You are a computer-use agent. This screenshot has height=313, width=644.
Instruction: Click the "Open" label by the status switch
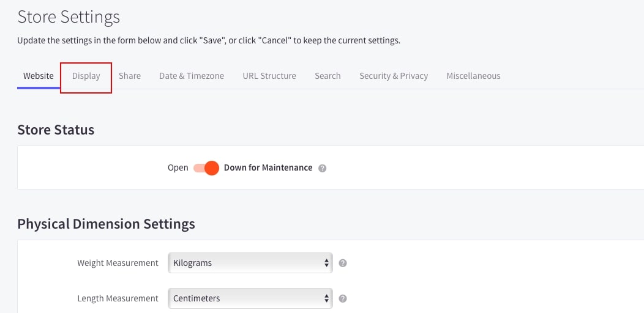click(178, 168)
